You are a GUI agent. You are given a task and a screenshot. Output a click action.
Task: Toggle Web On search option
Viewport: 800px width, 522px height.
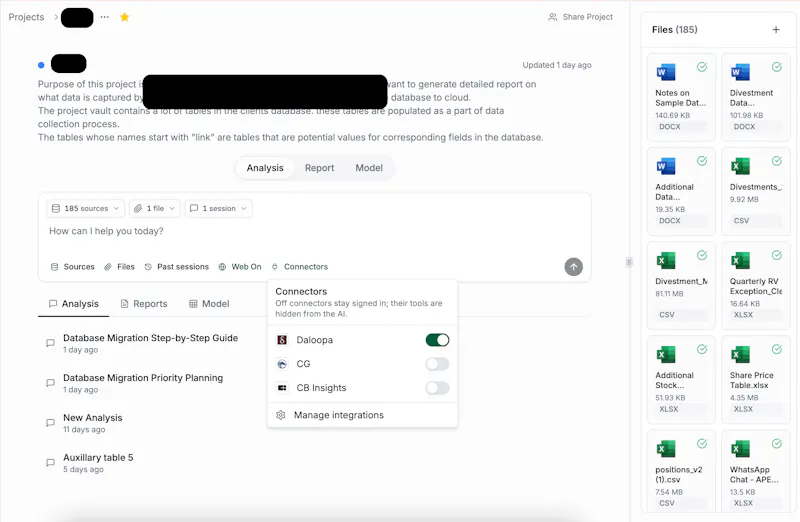240,267
